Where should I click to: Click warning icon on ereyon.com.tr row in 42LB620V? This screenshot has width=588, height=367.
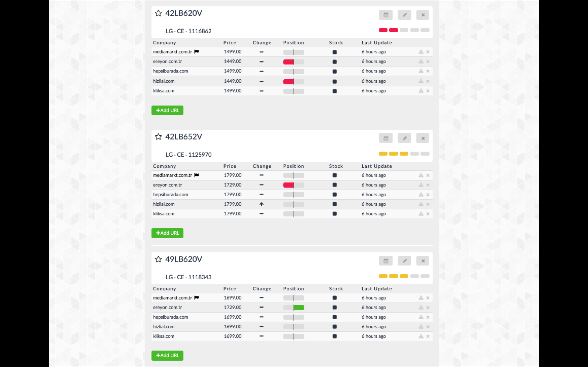pyautogui.click(x=421, y=61)
